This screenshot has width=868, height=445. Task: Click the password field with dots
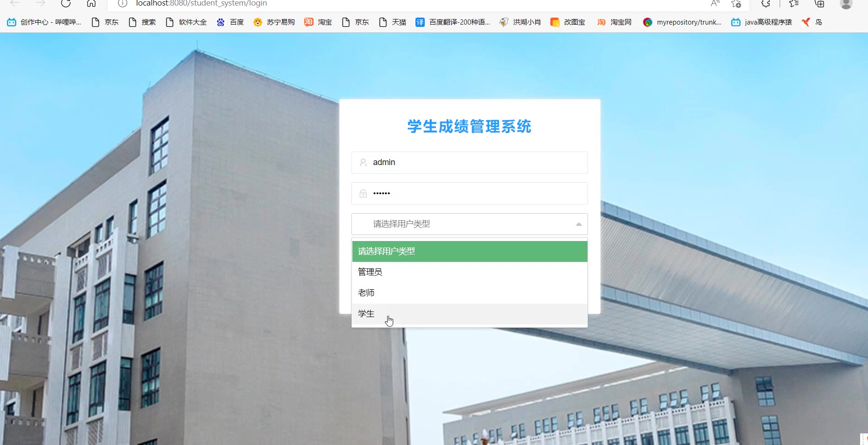click(470, 193)
